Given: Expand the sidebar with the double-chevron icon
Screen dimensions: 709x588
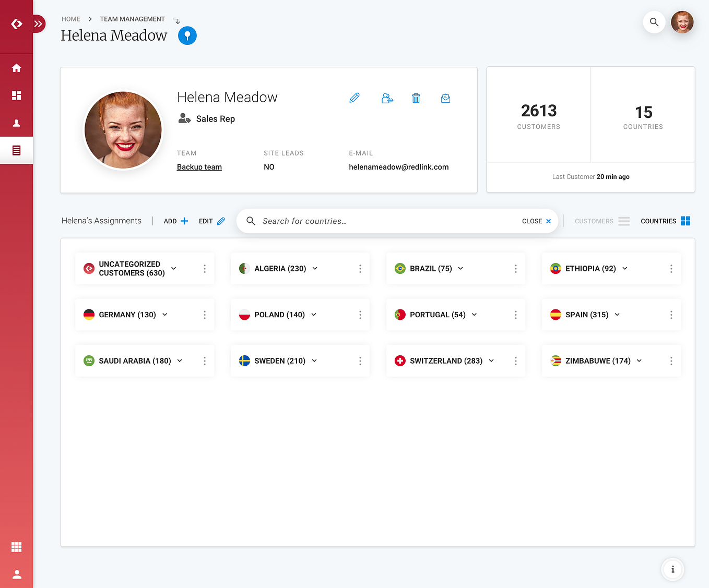Looking at the screenshot, I should click(39, 23).
